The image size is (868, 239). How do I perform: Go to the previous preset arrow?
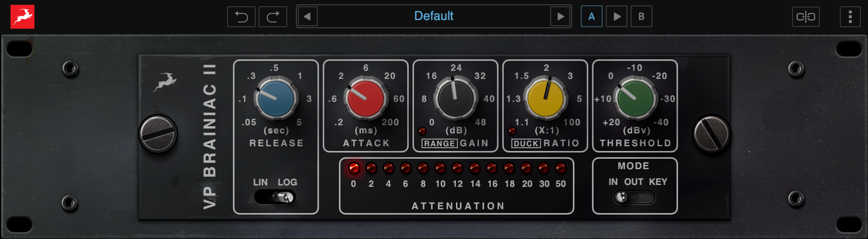coord(307,17)
